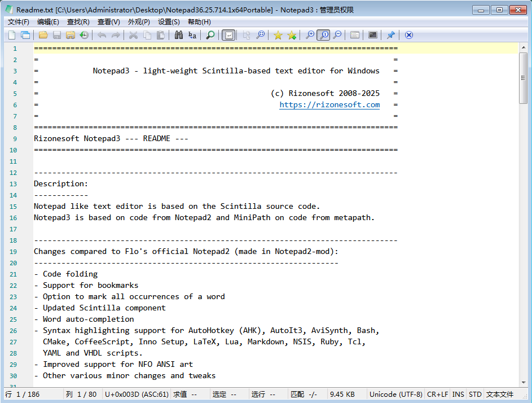This screenshot has width=532, height=403.
Task: Click the reset zoom magnifier button
Action: click(x=323, y=35)
